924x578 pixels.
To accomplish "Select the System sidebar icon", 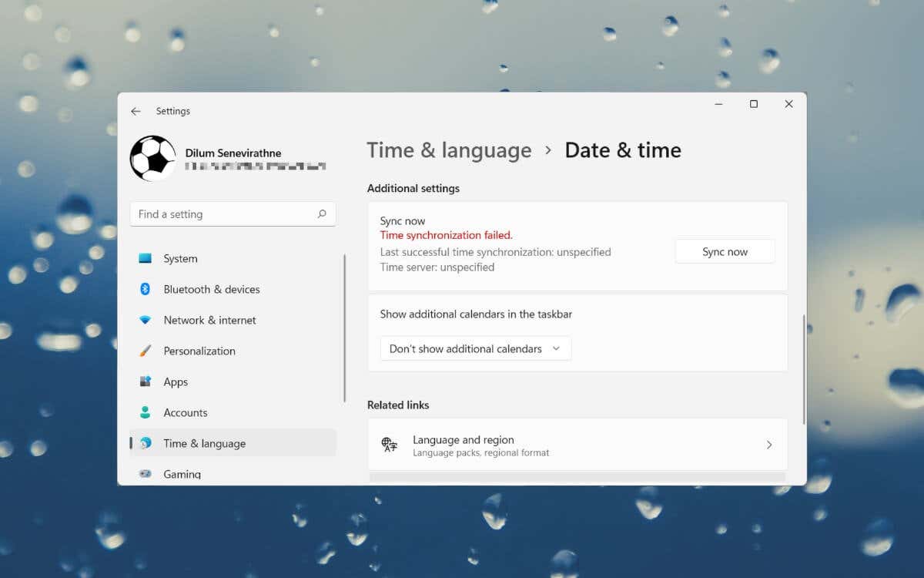I will pyautogui.click(x=145, y=258).
